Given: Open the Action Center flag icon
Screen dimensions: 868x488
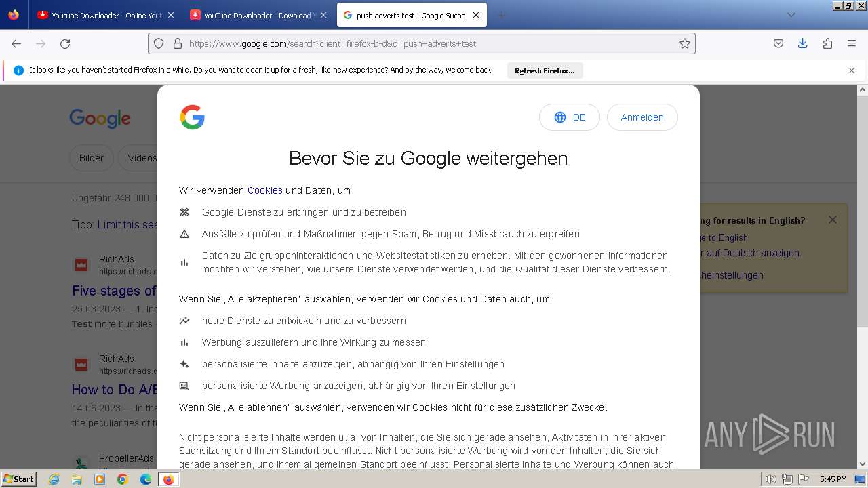Looking at the screenshot, I should 803,479.
